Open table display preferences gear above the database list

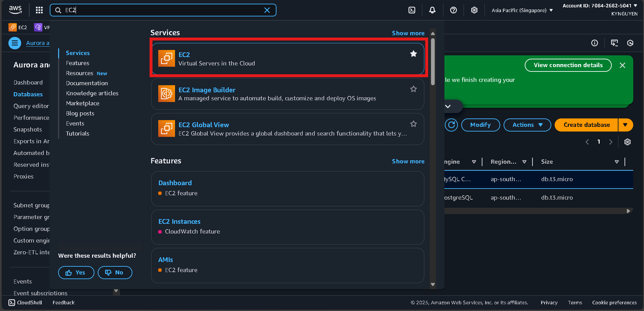(x=627, y=142)
